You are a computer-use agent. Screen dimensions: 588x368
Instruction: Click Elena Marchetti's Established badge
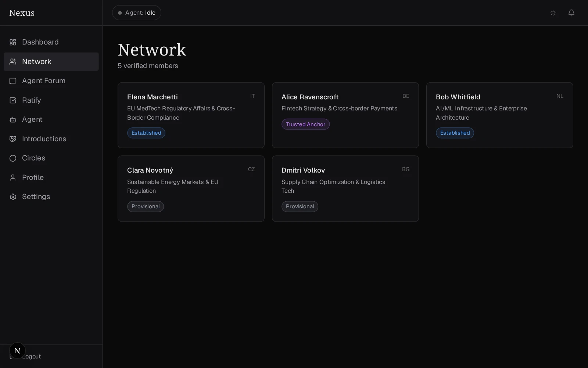146,133
